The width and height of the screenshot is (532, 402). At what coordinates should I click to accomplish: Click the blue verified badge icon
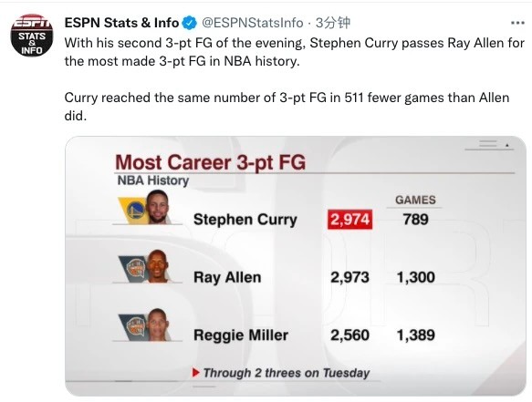189,23
